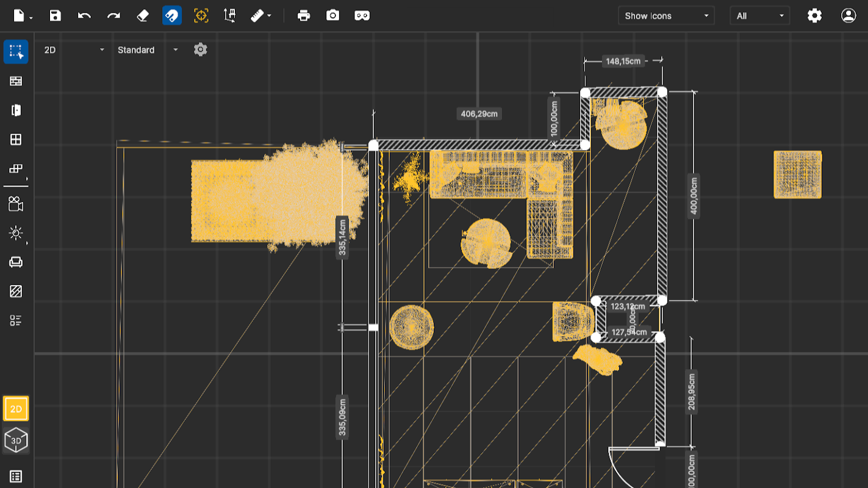Screen dimensions: 868x488
Task: Click the undo arrow button
Action: (84, 16)
